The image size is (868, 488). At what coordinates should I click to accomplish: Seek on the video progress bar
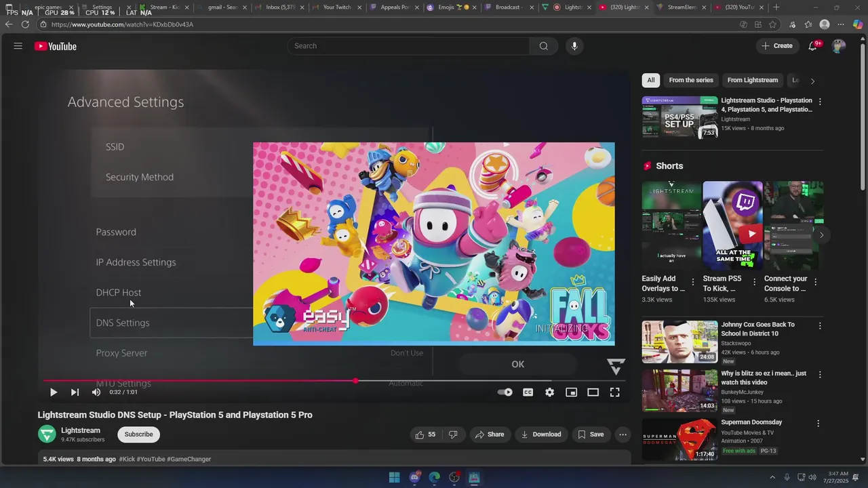tap(334, 381)
